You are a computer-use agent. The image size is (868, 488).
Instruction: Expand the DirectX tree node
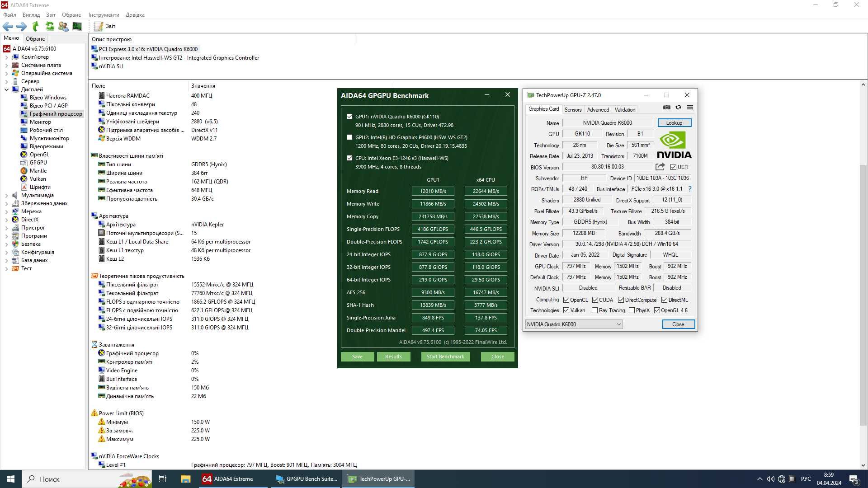click(x=6, y=220)
